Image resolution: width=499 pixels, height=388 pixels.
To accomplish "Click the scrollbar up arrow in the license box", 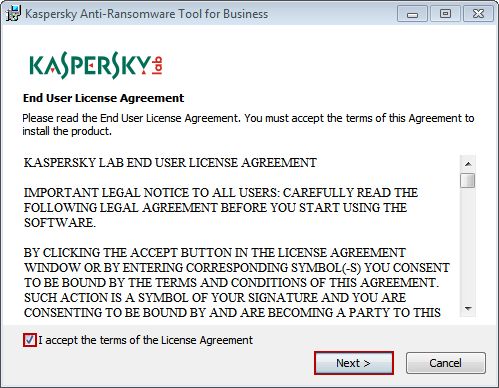I will 468,164.
